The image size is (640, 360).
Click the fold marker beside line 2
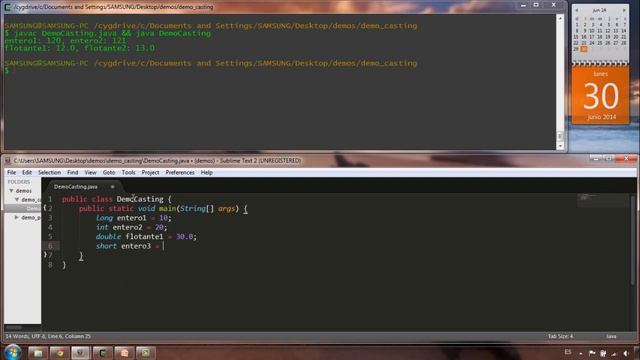pyautogui.click(x=45, y=209)
